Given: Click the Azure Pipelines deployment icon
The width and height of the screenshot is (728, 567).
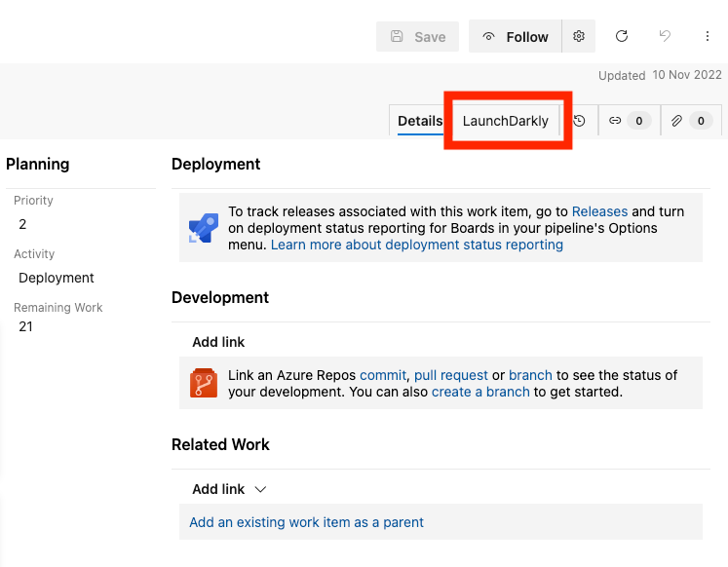Looking at the screenshot, I should coord(204,228).
